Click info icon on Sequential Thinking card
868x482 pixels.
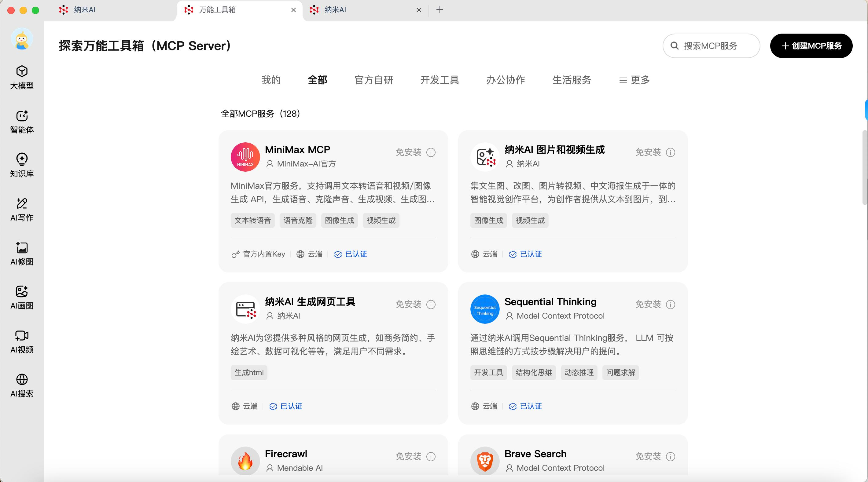coord(670,305)
